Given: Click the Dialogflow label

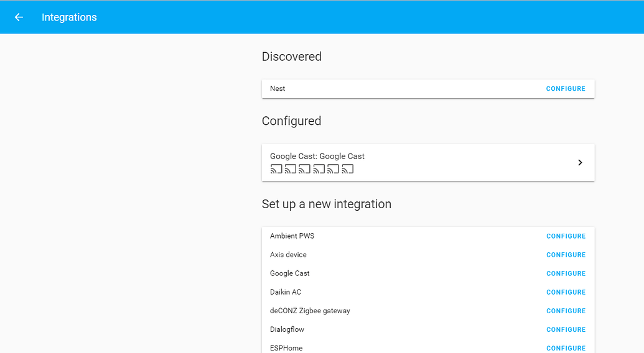Looking at the screenshot, I should coord(287,329).
